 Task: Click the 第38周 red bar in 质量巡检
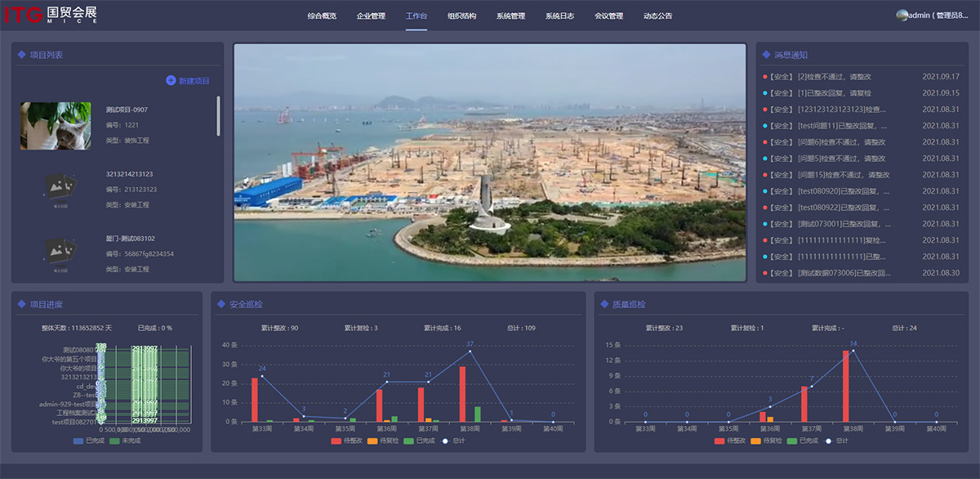pos(846,387)
